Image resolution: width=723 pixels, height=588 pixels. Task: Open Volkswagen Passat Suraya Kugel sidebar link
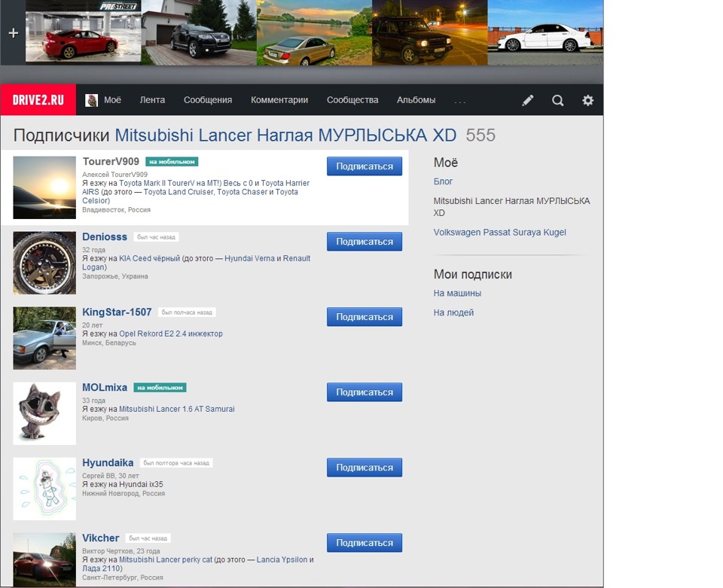tap(500, 232)
